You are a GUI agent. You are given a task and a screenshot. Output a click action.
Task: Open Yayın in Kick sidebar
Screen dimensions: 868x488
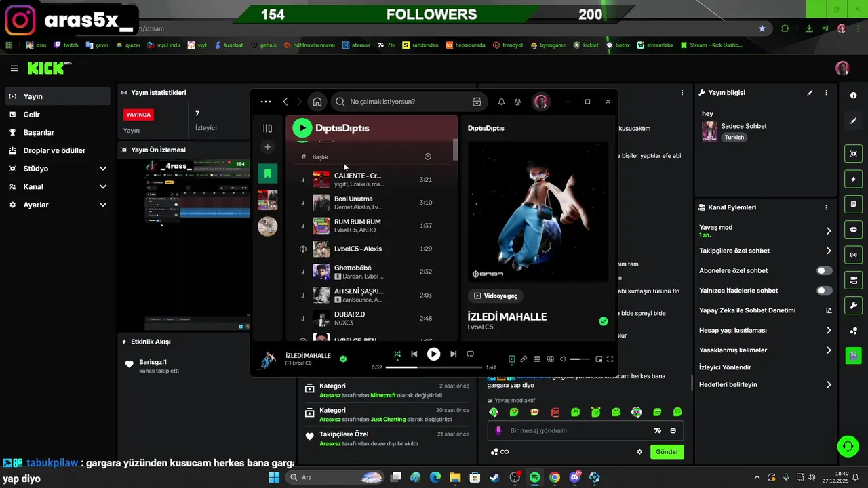point(57,96)
